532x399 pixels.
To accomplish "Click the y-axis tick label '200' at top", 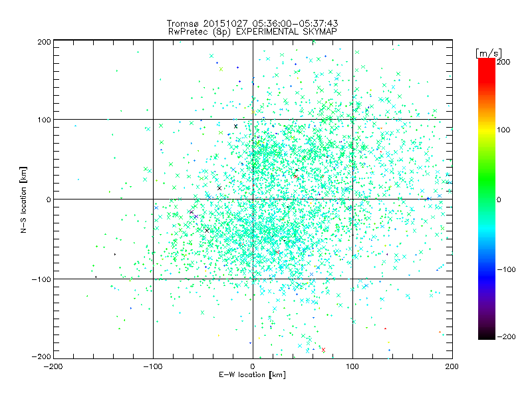I will (44, 42).
